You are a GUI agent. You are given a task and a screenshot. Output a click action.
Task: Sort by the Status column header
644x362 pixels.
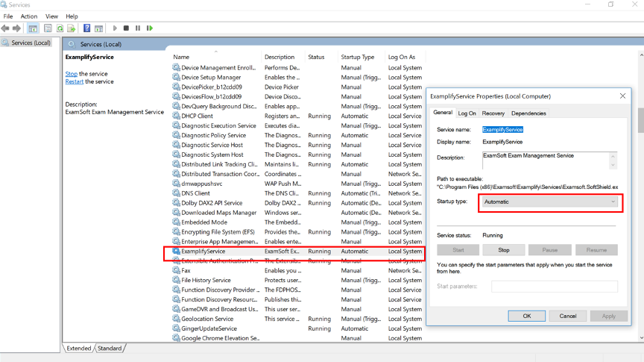click(321, 57)
